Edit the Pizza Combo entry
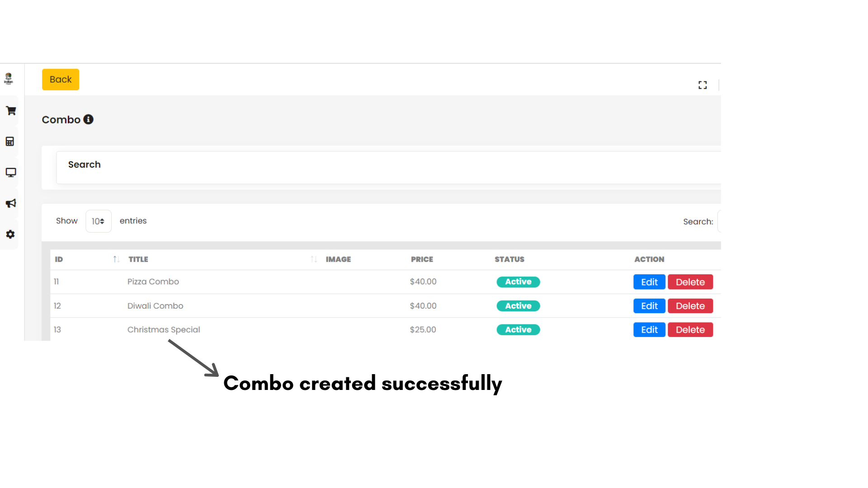 tap(649, 282)
